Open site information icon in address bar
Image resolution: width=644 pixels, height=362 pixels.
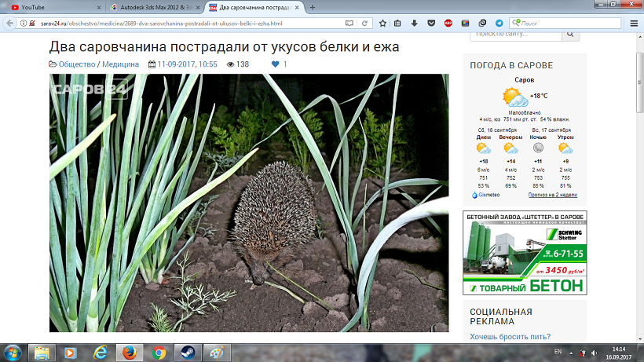pos(24,24)
